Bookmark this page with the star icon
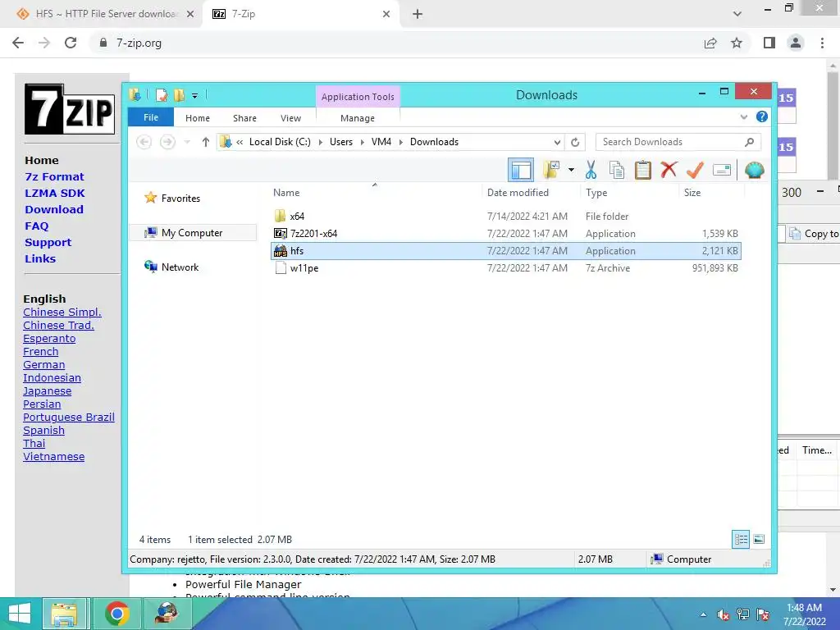840x630 pixels. 737,43
